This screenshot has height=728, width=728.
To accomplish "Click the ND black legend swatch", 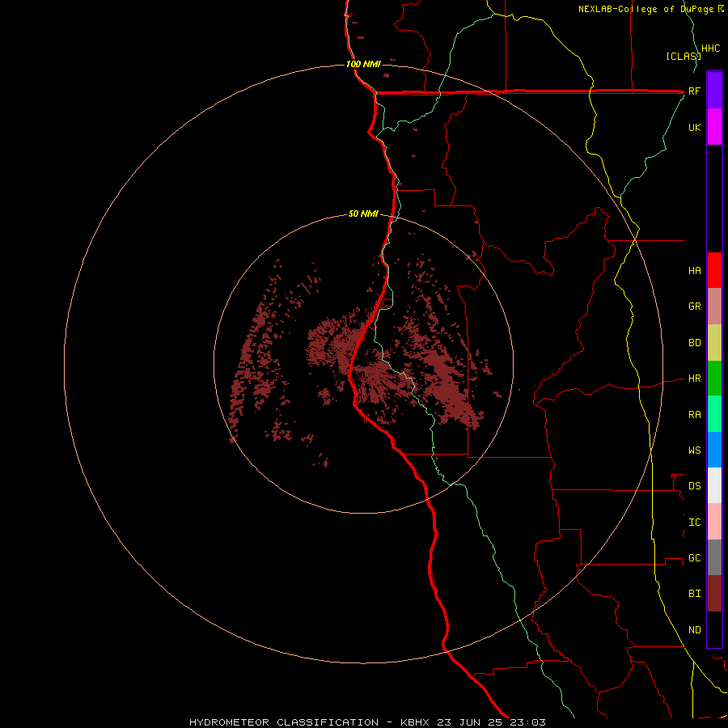I will click(714, 629).
